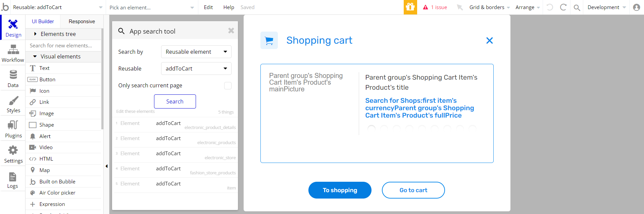644x214 pixels.
Task: Click the To shopping button
Action: pos(340,190)
